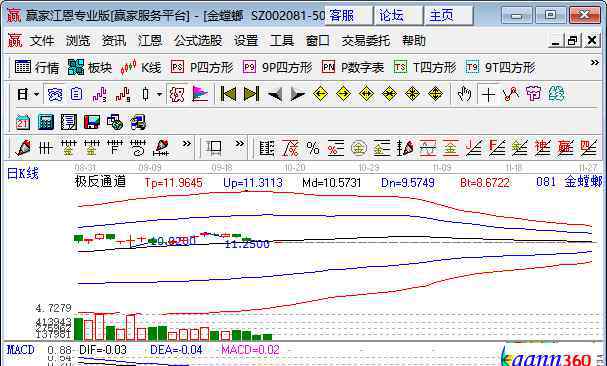The height and width of the screenshot is (366, 607).
Task: Open the candlestick style dropdown arrow
Action: [159, 94]
